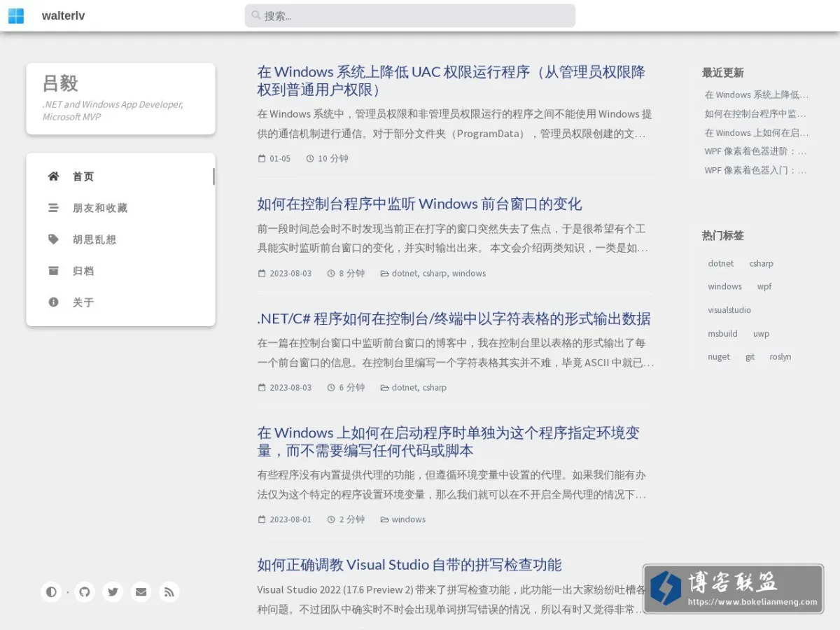Click the clock icon next to 2 分钟
Image resolution: width=840 pixels, height=630 pixels.
(331, 519)
